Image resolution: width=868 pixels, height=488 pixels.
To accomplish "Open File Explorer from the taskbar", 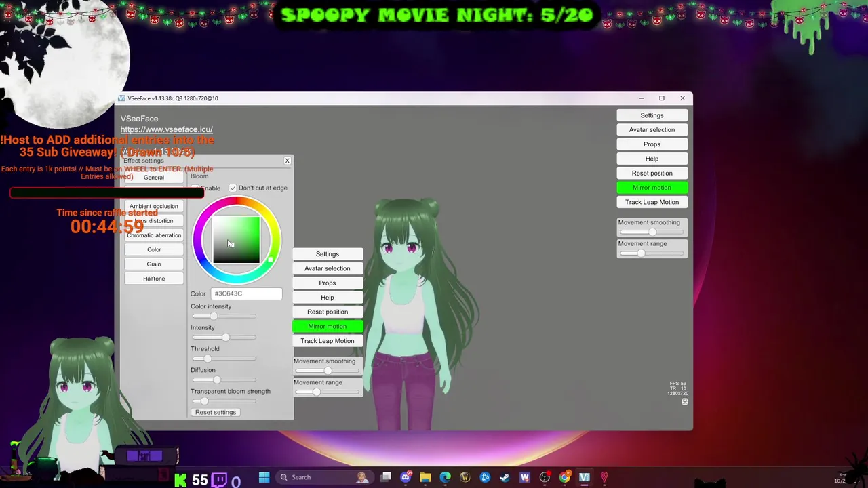I will click(425, 477).
